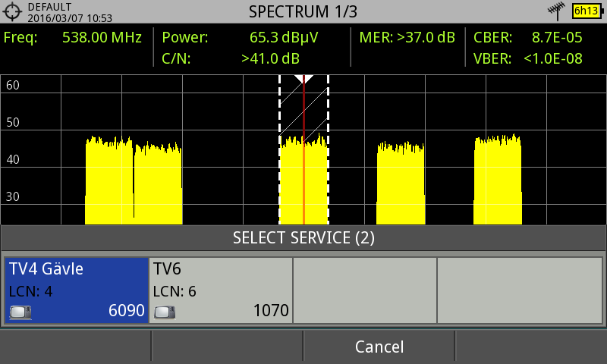Click the SELECT SERVICE (2) header
The image size is (607, 364).
(x=303, y=238)
